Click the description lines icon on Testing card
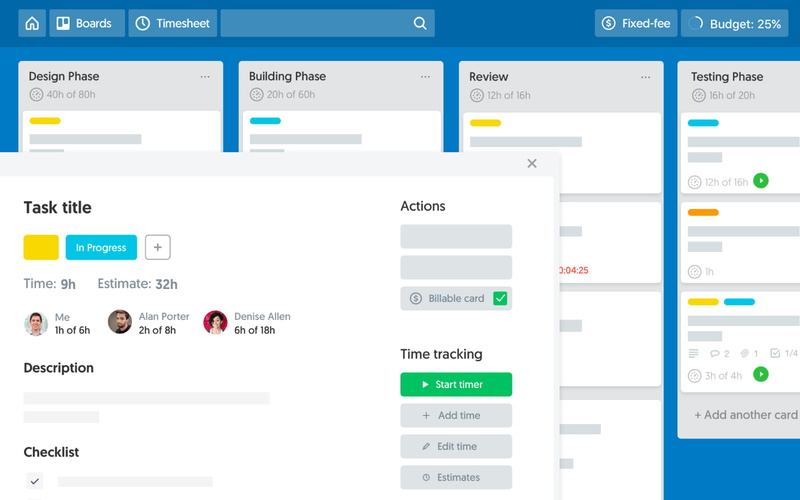Image resolution: width=800 pixels, height=500 pixels. [693, 353]
